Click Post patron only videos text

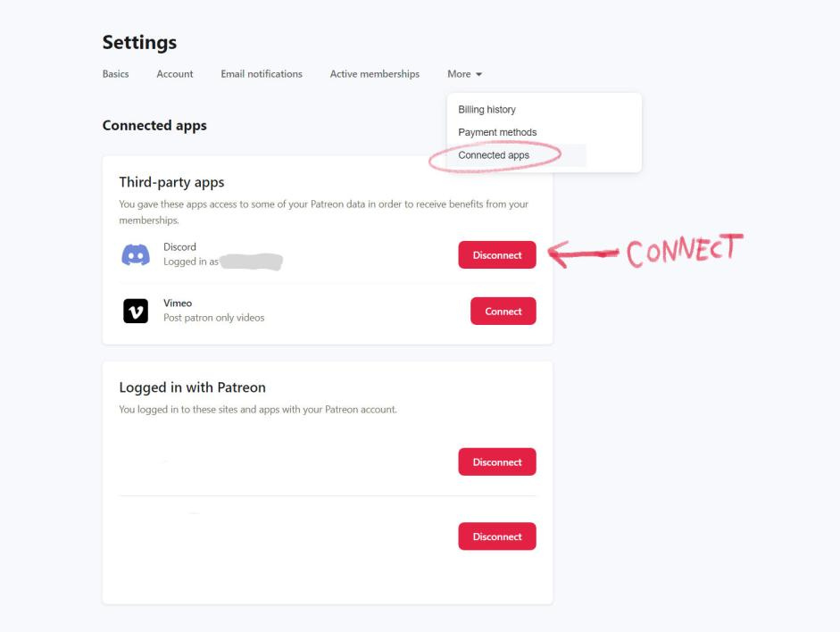pyautogui.click(x=213, y=318)
